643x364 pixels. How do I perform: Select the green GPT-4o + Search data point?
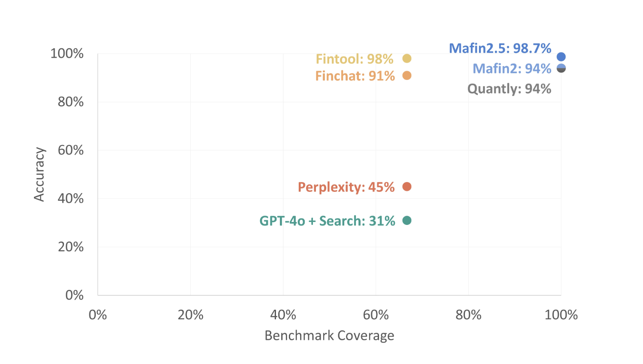pos(407,221)
